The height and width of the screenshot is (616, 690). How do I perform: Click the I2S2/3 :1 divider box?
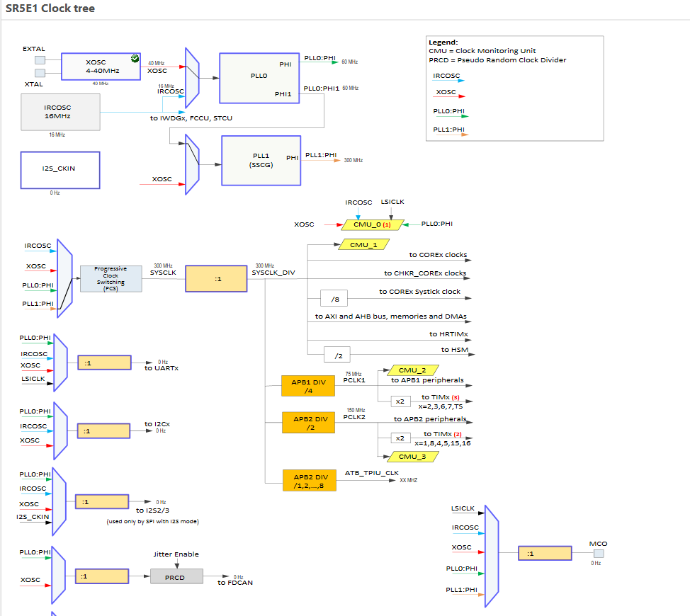[x=102, y=502]
